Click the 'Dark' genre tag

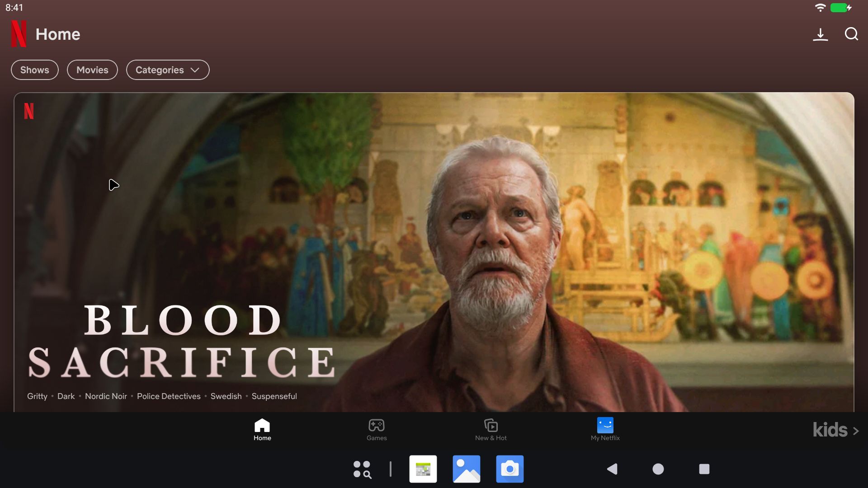click(x=66, y=396)
